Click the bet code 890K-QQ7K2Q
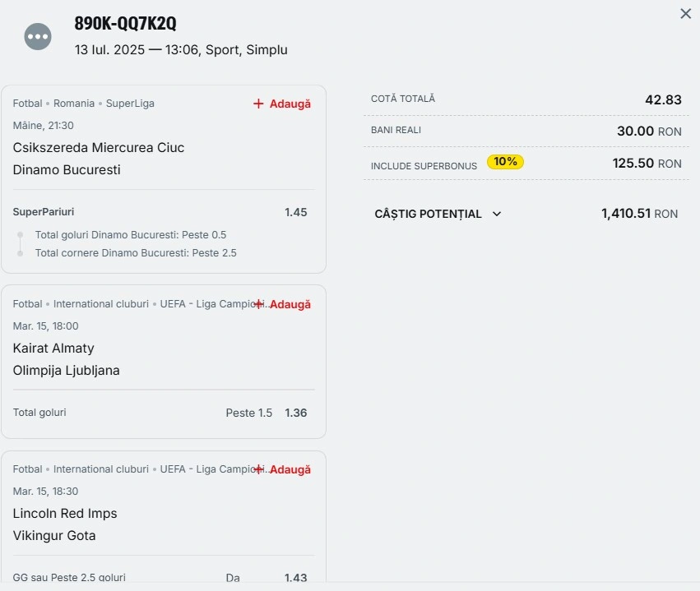 126,23
